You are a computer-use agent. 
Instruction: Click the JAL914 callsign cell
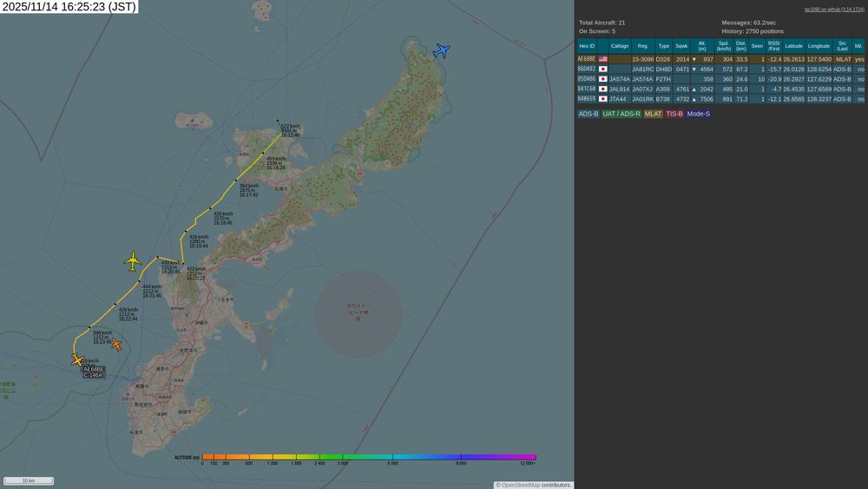(620, 89)
